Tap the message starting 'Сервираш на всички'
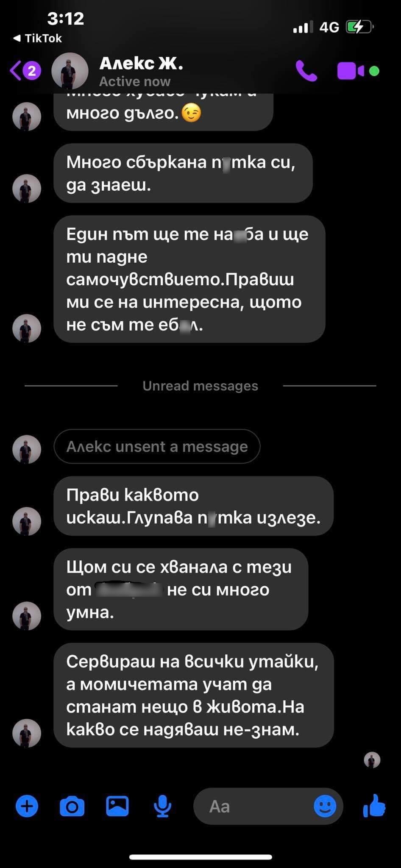This screenshot has width=401, height=868. pyautogui.click(x=194, y=695)
